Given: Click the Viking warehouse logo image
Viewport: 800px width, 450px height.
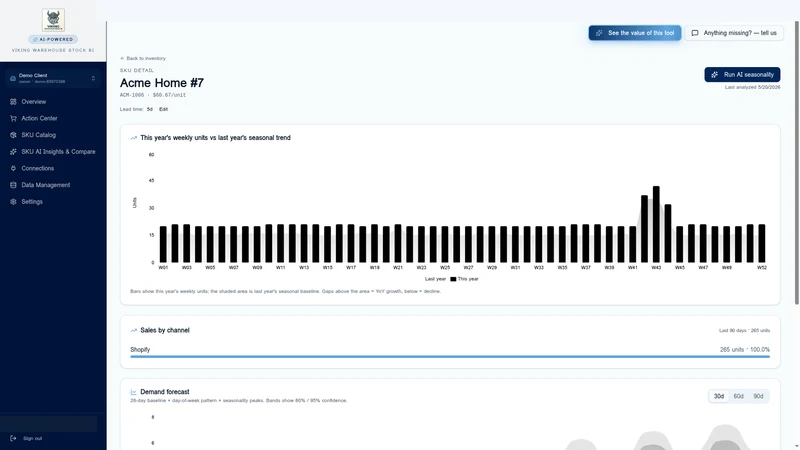Looking at the screenshot, I should tap(53, 20).
